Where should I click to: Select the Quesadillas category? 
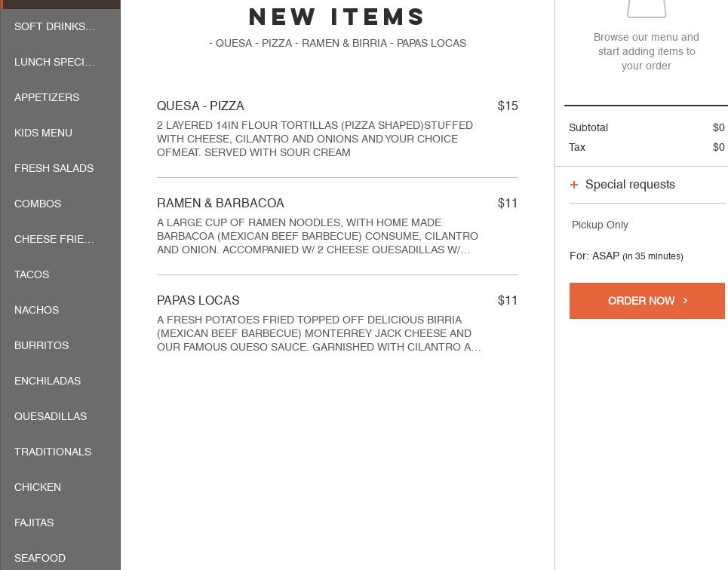pyautogui.click(x=51, y=416)
